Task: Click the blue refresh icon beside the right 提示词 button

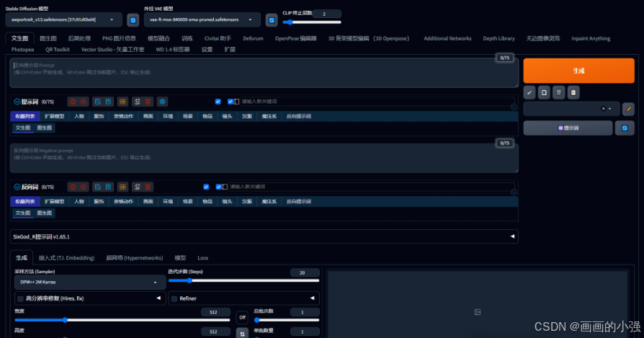Action: (625, 128)
